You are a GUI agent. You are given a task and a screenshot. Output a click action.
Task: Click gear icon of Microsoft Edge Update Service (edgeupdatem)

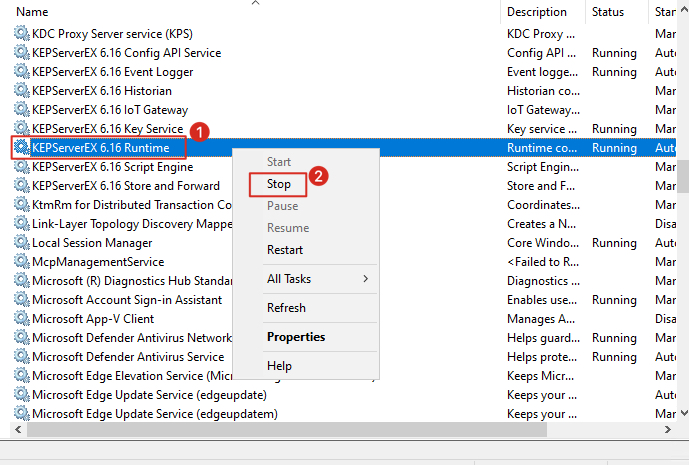click(22, 413)
